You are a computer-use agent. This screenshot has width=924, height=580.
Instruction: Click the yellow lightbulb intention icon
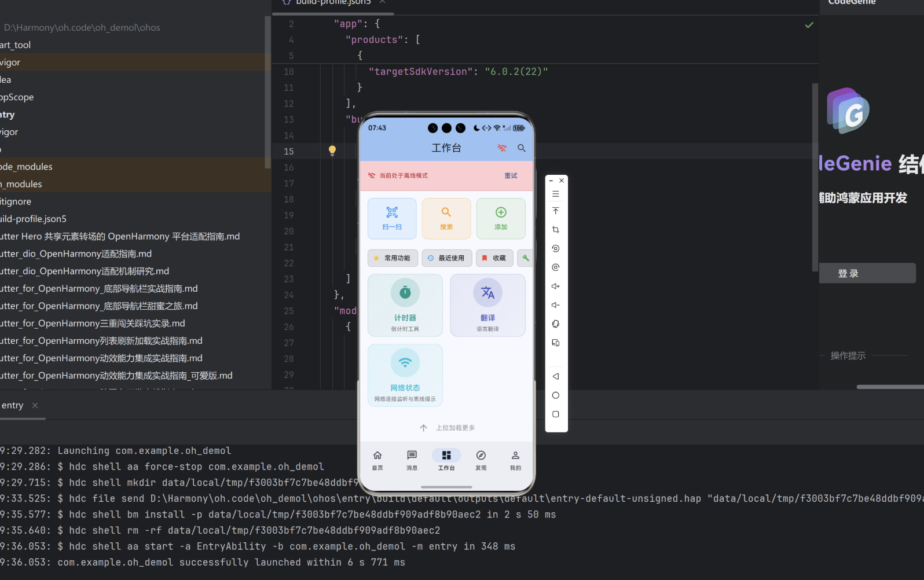click(x=332, y=150)
